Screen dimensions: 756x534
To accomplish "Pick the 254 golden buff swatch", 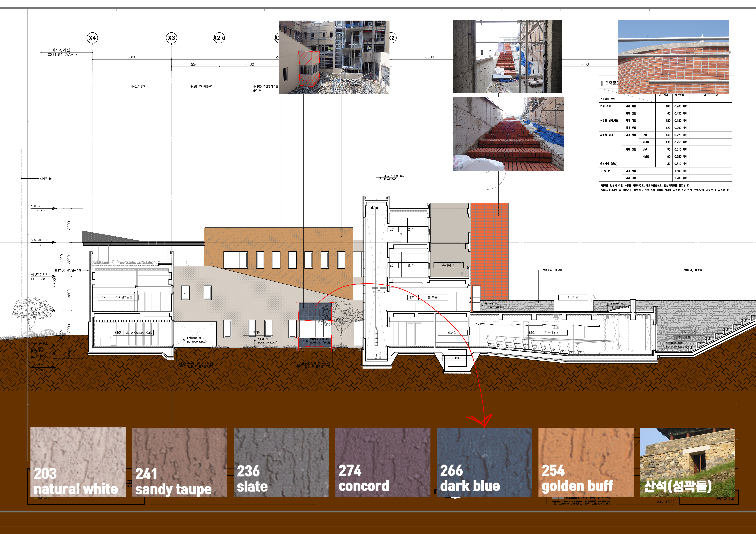I will click(585, 462).
